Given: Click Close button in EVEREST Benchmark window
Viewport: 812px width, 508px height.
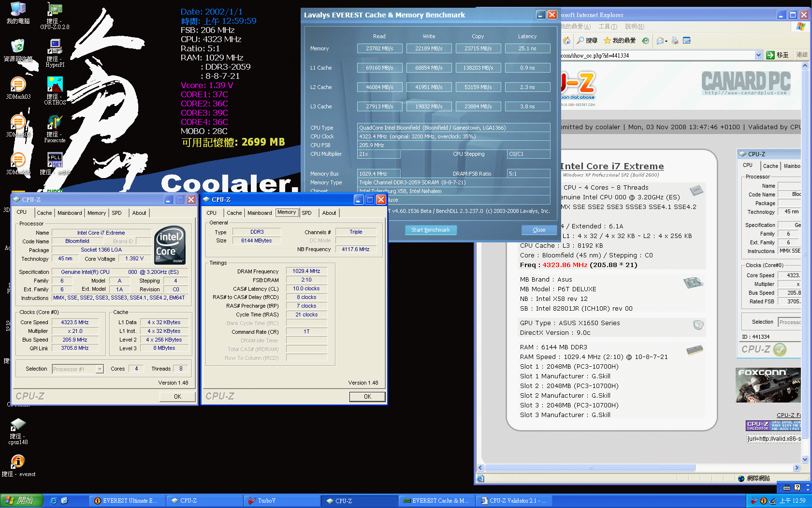Looking at the screenshot, I should point(539,230).
